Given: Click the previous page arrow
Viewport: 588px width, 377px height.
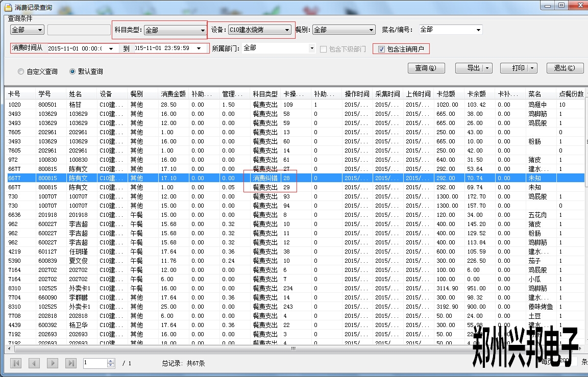Looking at the screenshot, I should click(34, 363).
